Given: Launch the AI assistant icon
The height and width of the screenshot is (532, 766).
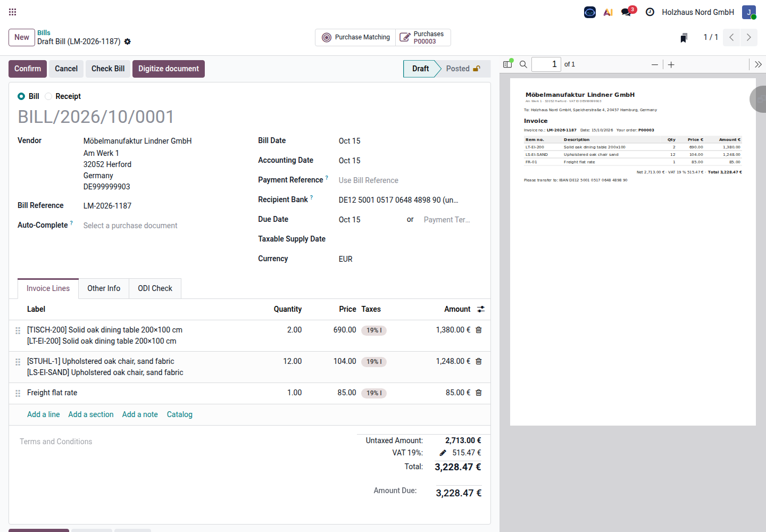Looking at the screenshot, I should pos(608,12).
